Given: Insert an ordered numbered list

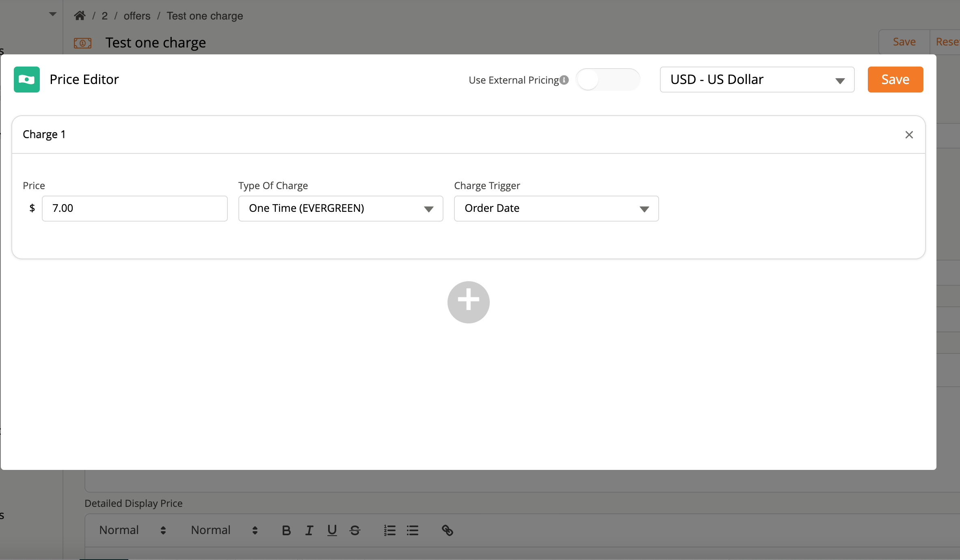Looking at the screenshot, I should coord(389,530).
